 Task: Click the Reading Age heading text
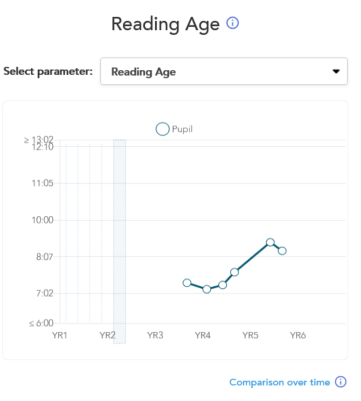point(165,25)
